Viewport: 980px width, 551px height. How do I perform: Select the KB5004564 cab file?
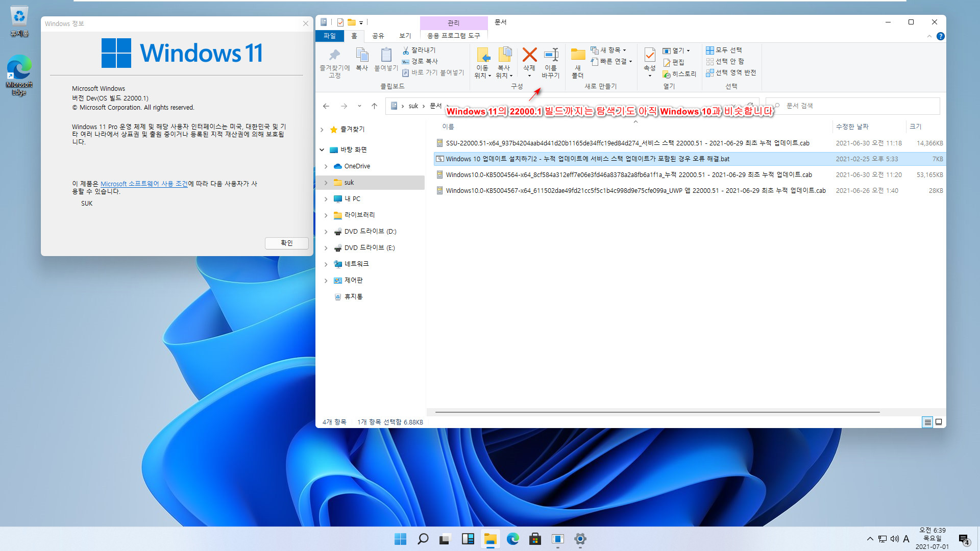coord(689,175)
